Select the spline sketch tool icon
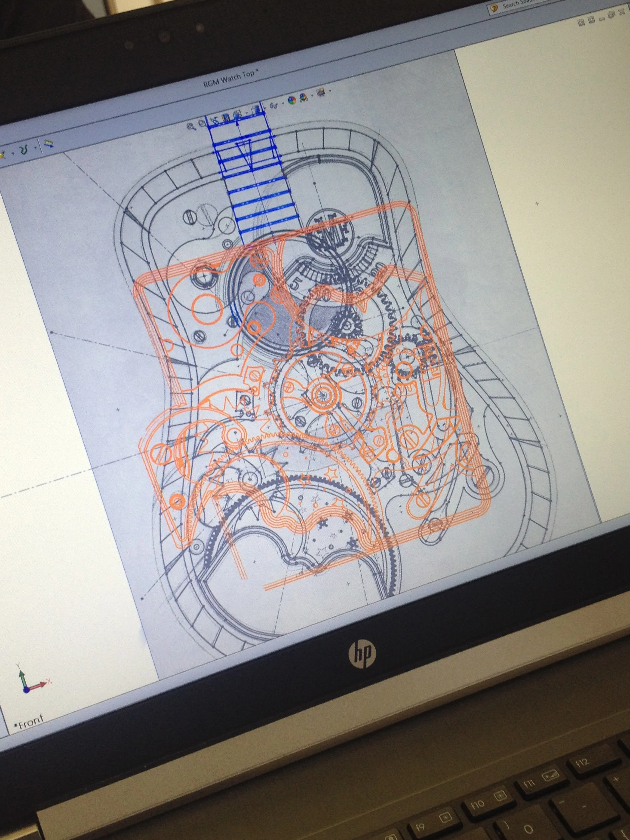This screenshot has width=630, height=840. (23, 150)
